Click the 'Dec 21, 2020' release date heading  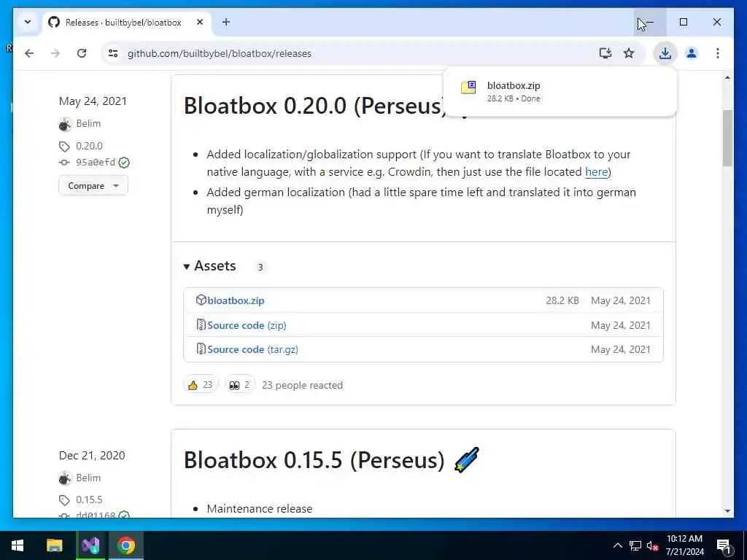(x=92, y=456)
